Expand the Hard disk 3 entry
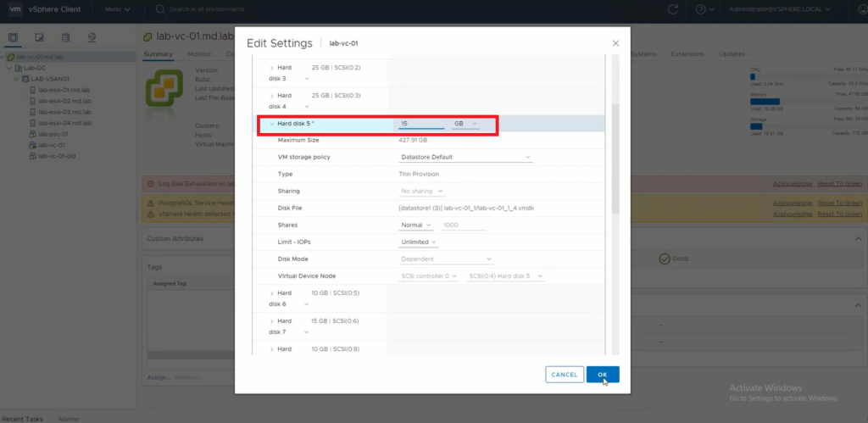 (271, 67)
